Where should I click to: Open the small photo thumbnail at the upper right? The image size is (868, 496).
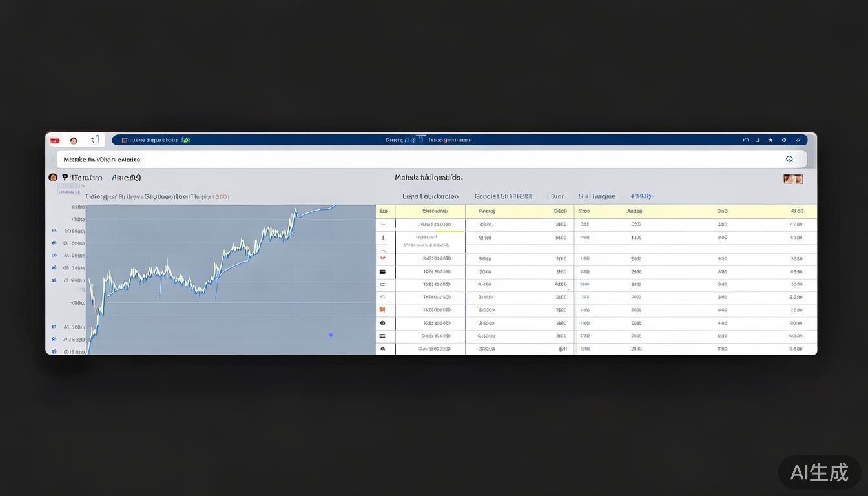[x=792, y=179]
